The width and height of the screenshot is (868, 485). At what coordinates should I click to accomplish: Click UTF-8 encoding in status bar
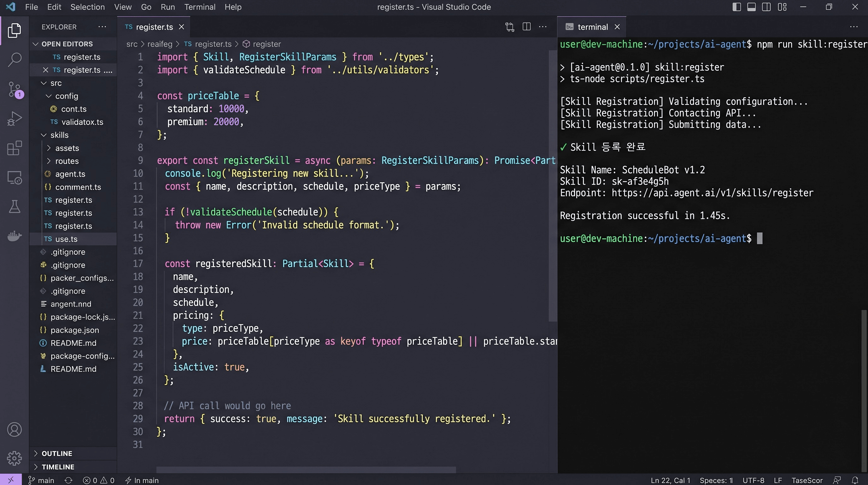point(753,480)
